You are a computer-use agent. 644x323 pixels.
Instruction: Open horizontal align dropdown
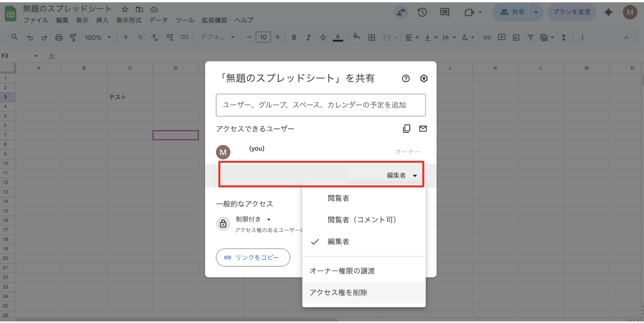pos(412,37)
